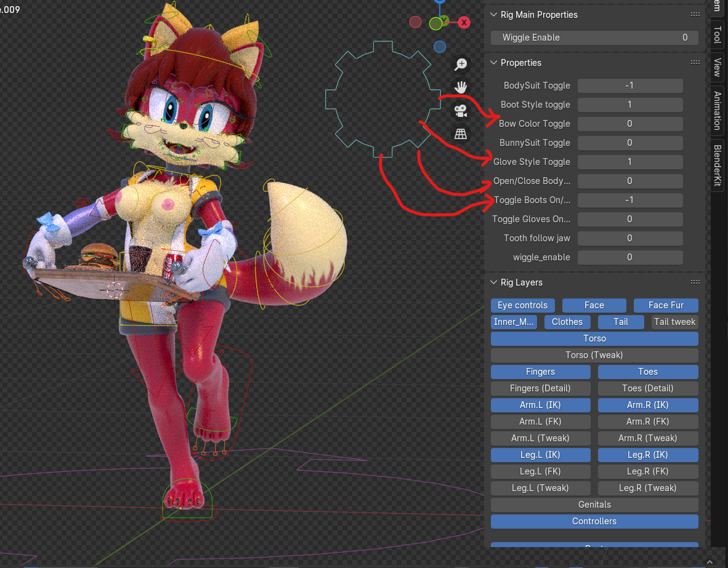Enable Arm.R (FK) rig layer
The width and height of the screenshot is (728, 568).
(648, 422)
